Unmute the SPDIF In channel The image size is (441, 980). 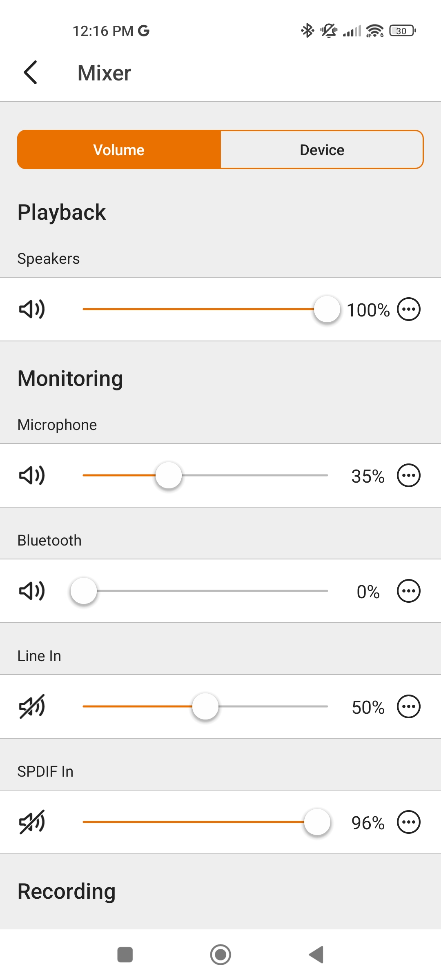click(x=32, y=822)
